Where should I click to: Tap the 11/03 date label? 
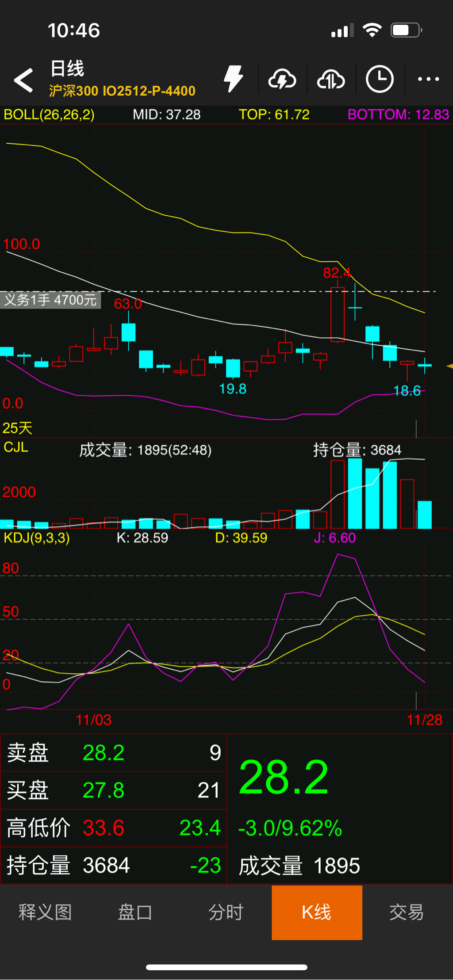pos(94,720)
